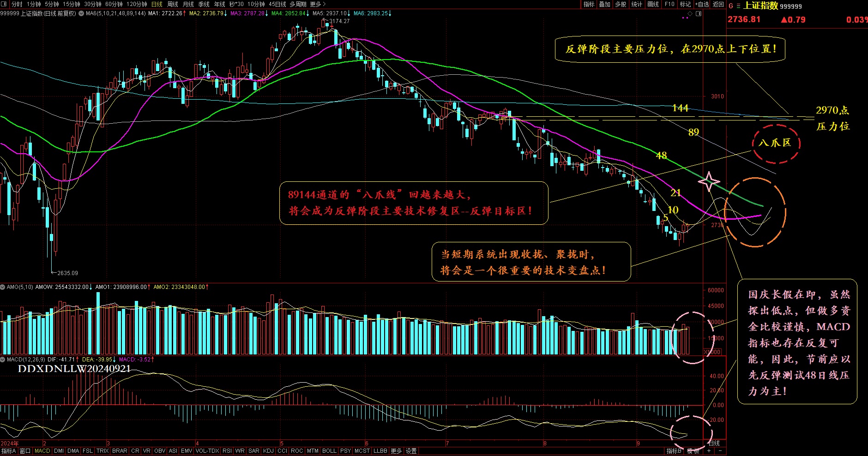Select the FSL indicator tab
868x456 pixels.
point(88,451)
